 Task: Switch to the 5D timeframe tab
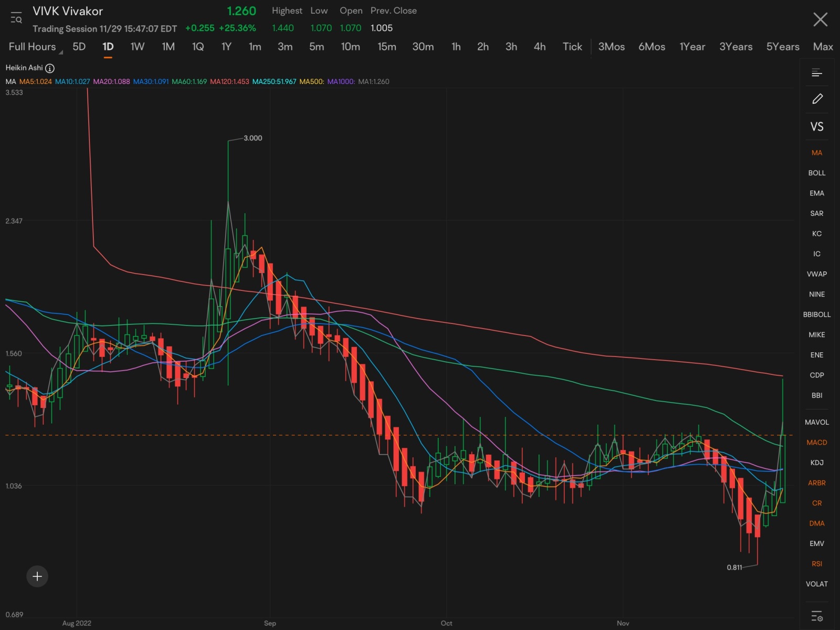(79, 47)
